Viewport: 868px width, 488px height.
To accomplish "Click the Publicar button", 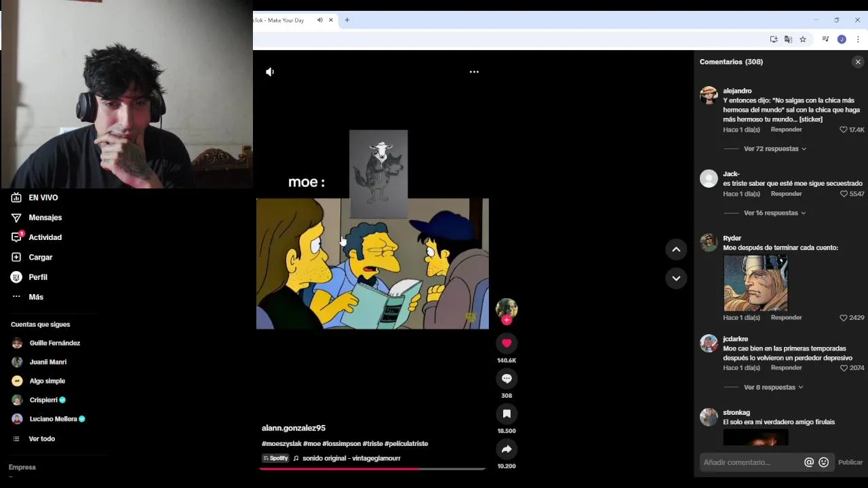I will point(850,462).
